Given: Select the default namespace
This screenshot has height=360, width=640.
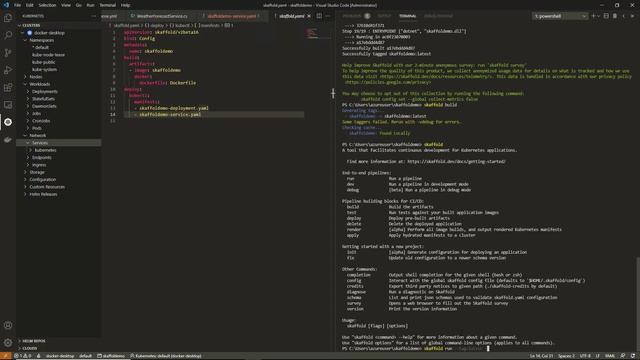Looking at the screenshot, I should coord(41,47).
